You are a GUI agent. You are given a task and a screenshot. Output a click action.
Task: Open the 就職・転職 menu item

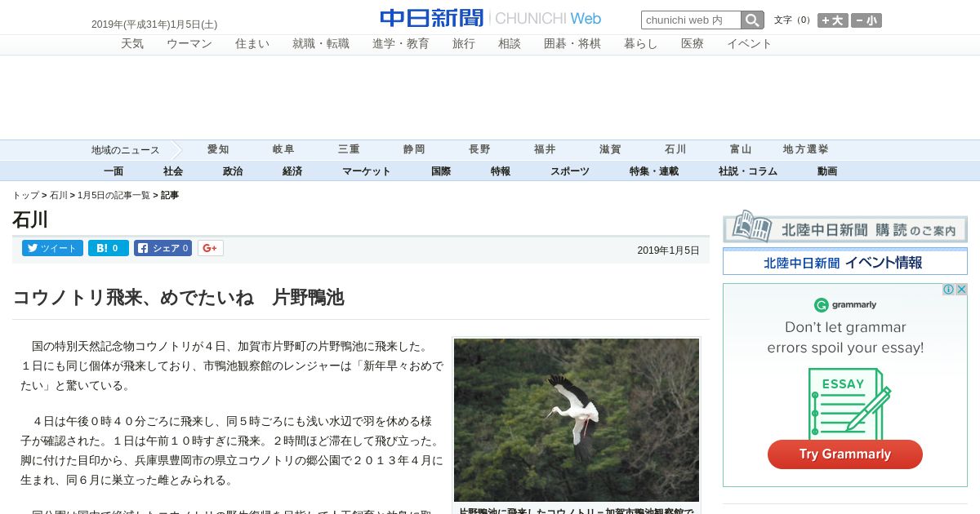[x=321, y=44]
